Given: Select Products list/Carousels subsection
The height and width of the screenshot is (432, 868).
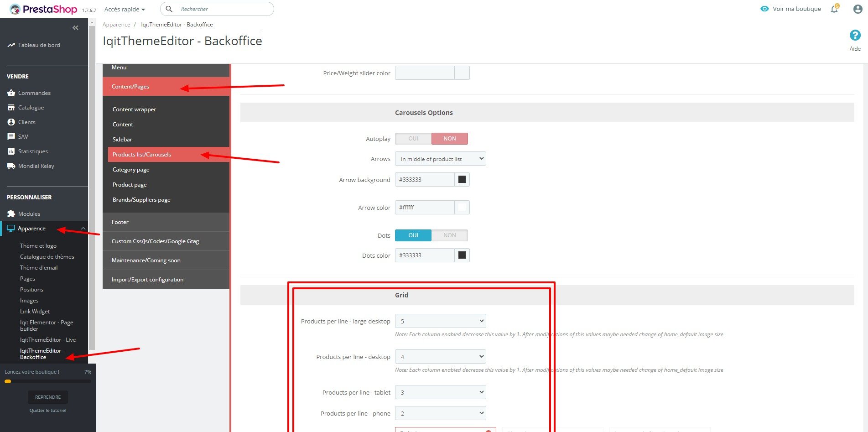Looking at the screenshot, I should click(169, 155).
